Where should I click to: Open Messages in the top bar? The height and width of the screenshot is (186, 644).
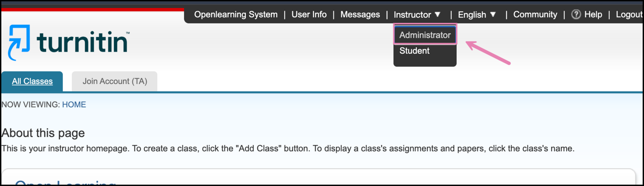(x=360, y=15)
